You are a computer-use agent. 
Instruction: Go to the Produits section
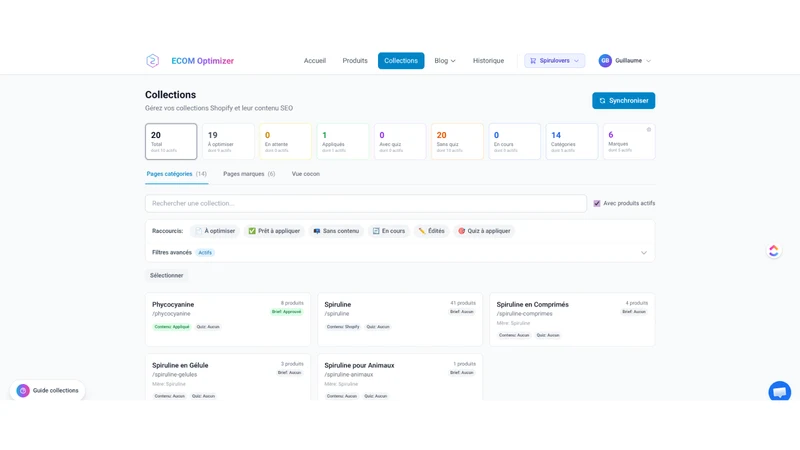(x=355, y=61)
